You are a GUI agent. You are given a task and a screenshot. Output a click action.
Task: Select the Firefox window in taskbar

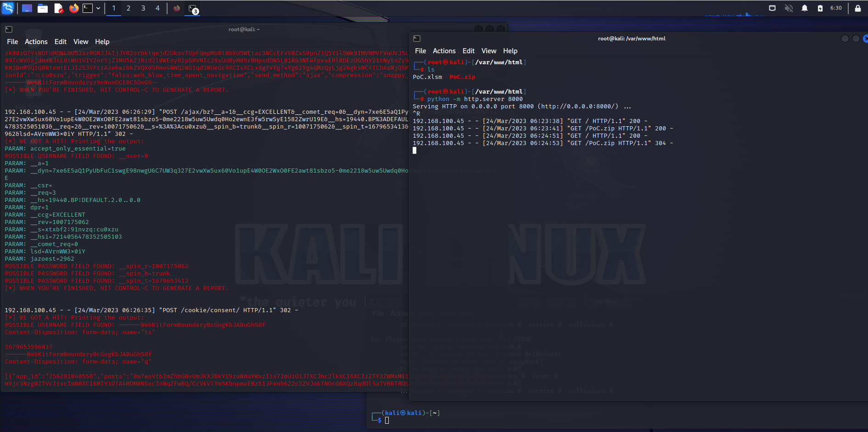(x=177, y=8)
